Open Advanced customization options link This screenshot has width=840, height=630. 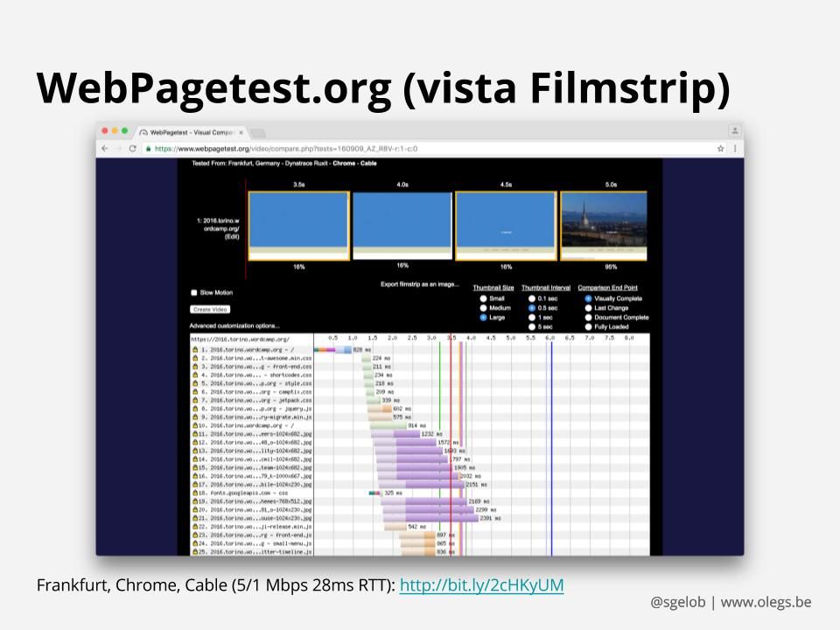tap(234, 325)
